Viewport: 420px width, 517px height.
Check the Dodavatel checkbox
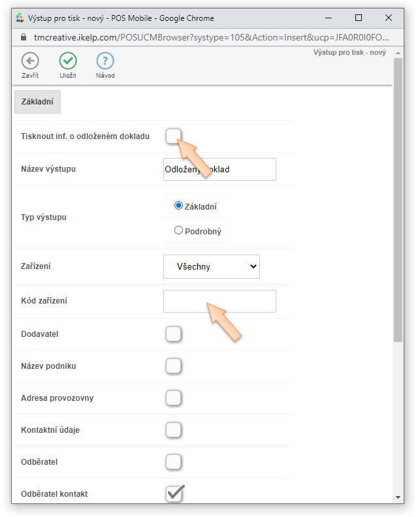[x=173, y=334]
